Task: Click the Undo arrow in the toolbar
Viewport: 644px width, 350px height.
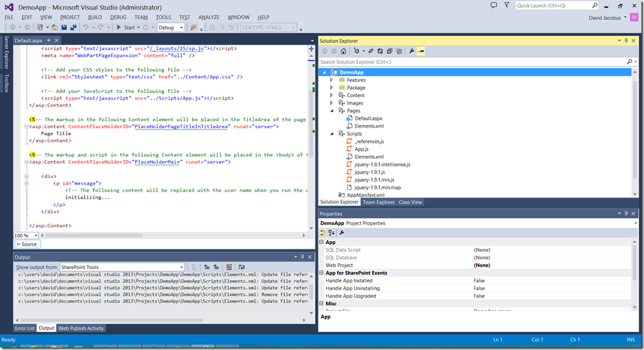Action: point(86,28)
